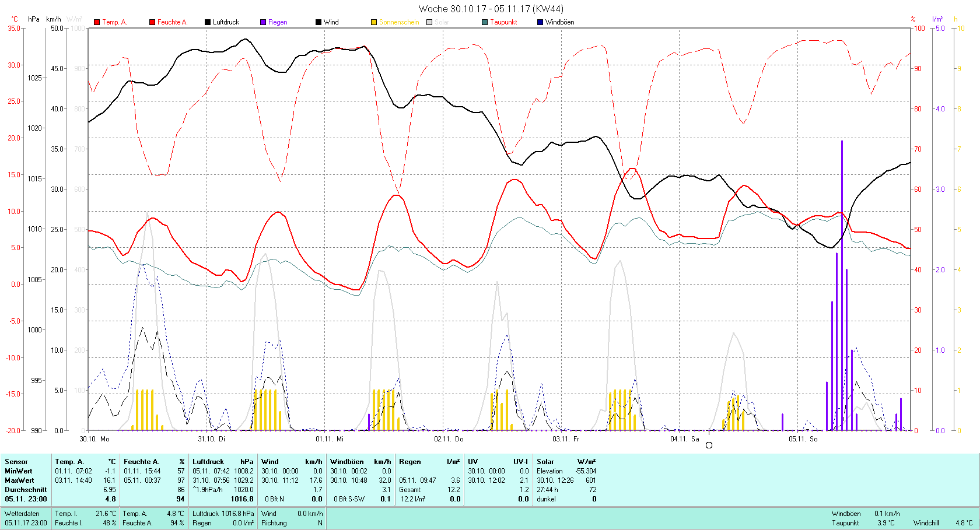This screenshot has height=530, width=980.
Task: Select the Solar legend label
Action: point(442,22)
